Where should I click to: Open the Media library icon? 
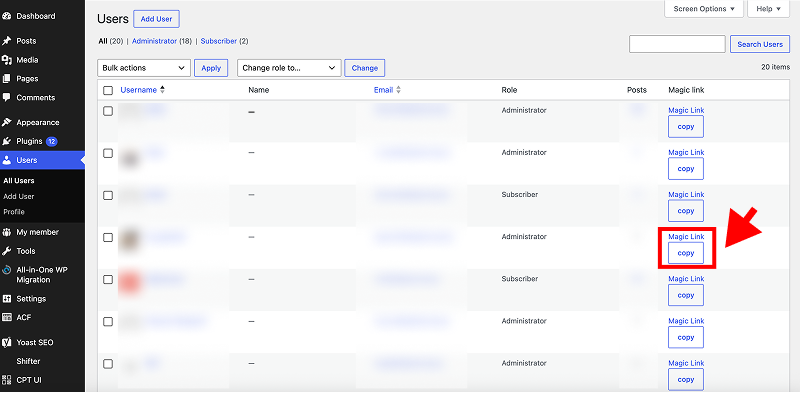[7, 60]
